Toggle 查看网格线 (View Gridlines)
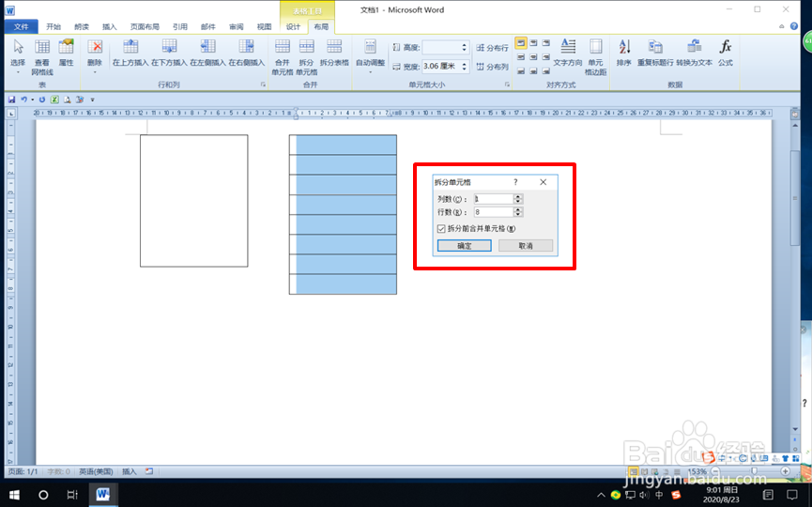Viewport: 812px width, 507px height. click(42, 57)
